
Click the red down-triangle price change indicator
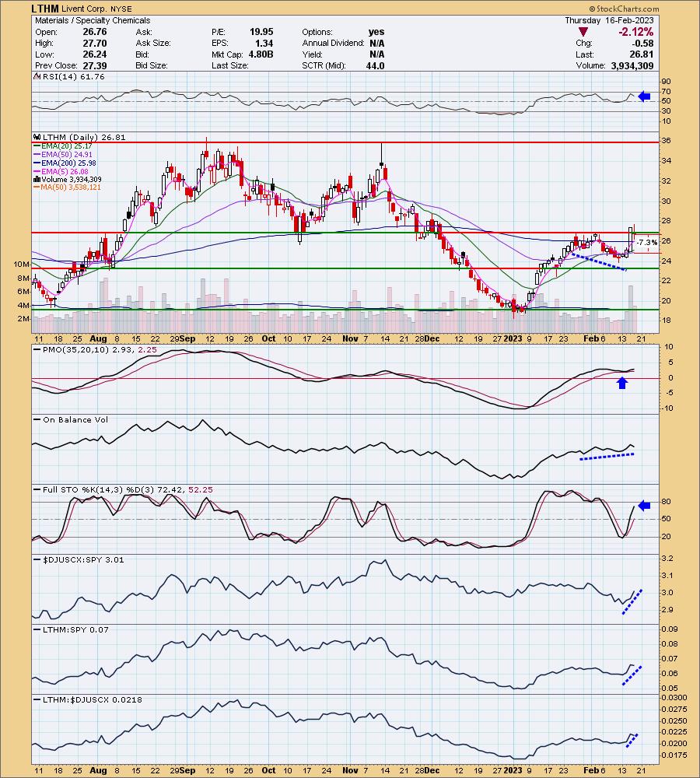click(x=583, y=32)
